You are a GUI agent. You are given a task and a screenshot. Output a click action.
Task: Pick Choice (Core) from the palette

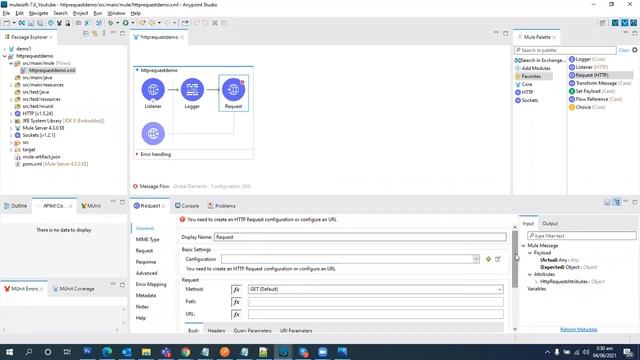(x=587, y=107)
